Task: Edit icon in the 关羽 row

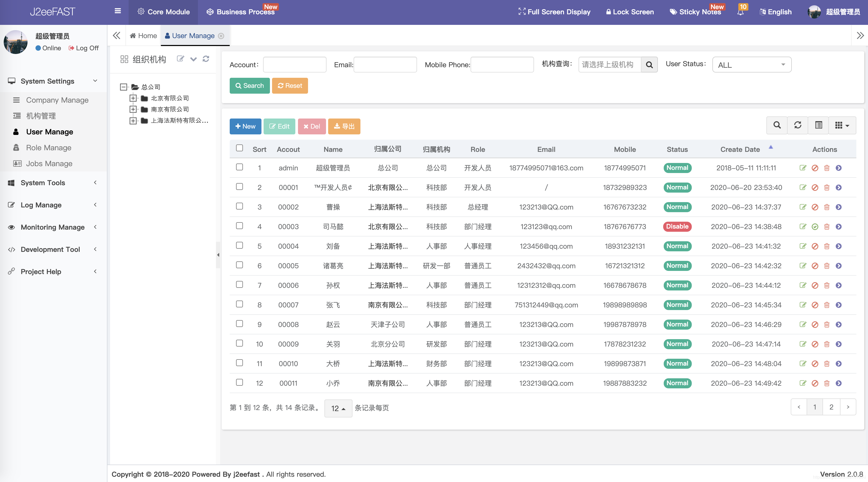Action: coord(803,344)
